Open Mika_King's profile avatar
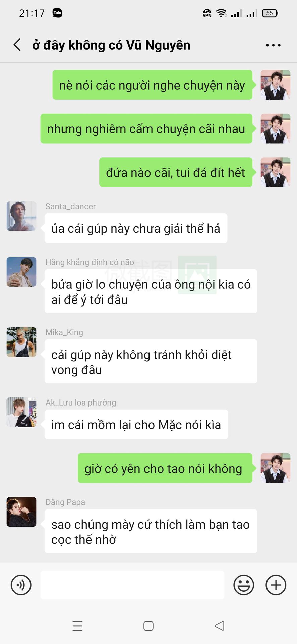The height and width of the screenshot is (644, 297). pos(21,342)
